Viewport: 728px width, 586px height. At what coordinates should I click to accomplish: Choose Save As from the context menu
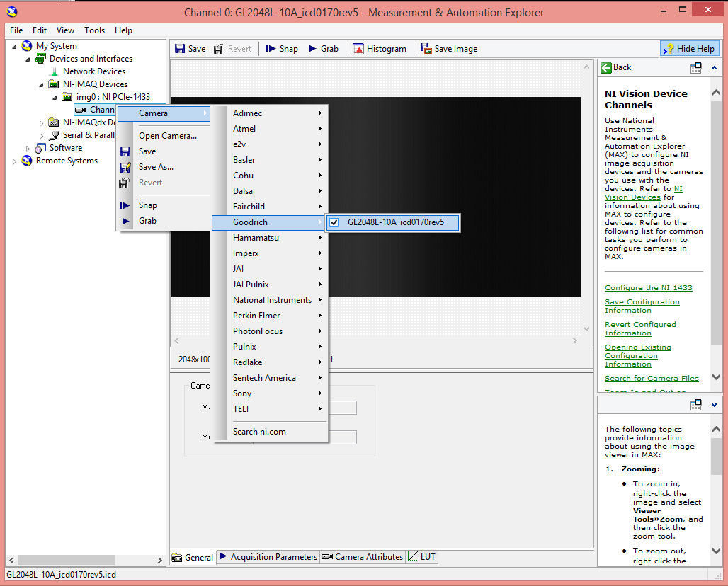point(156,167)
